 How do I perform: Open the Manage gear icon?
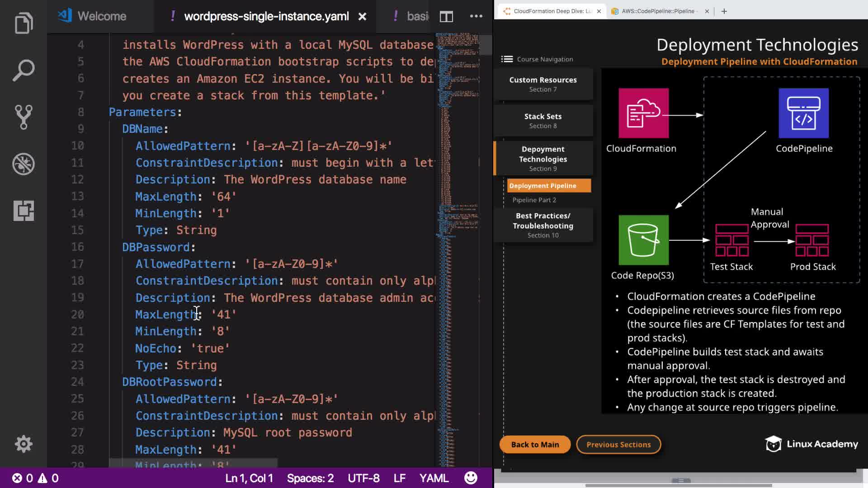click(x=24, y=444)
